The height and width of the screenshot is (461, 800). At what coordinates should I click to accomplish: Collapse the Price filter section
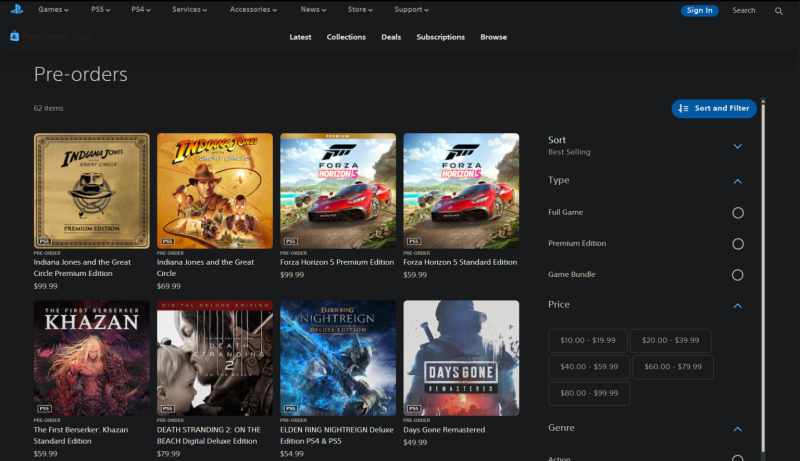pos(738,306)
